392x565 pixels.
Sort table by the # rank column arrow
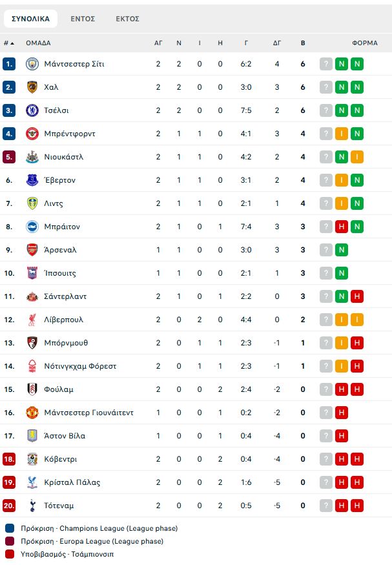pyautogui.click(x=9, y=43)
